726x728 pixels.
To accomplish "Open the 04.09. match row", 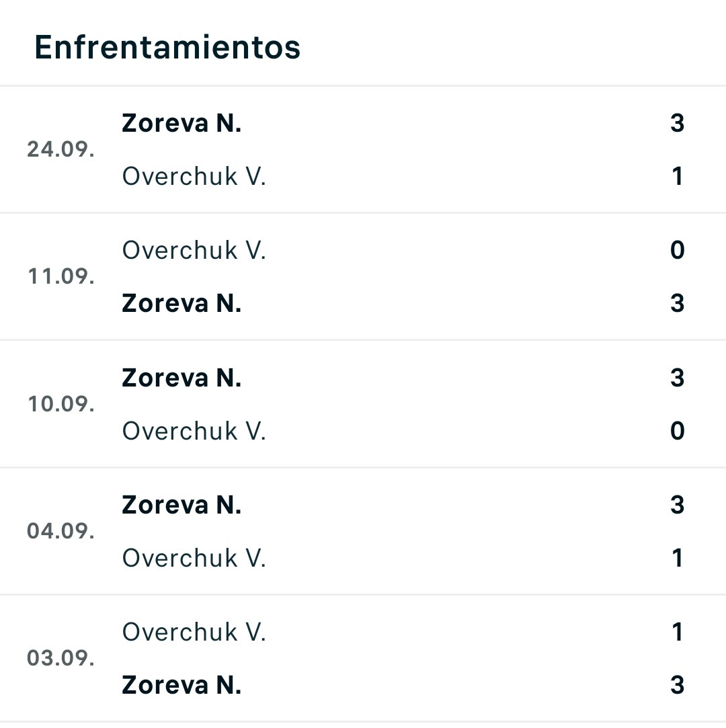I will point(363,531).
